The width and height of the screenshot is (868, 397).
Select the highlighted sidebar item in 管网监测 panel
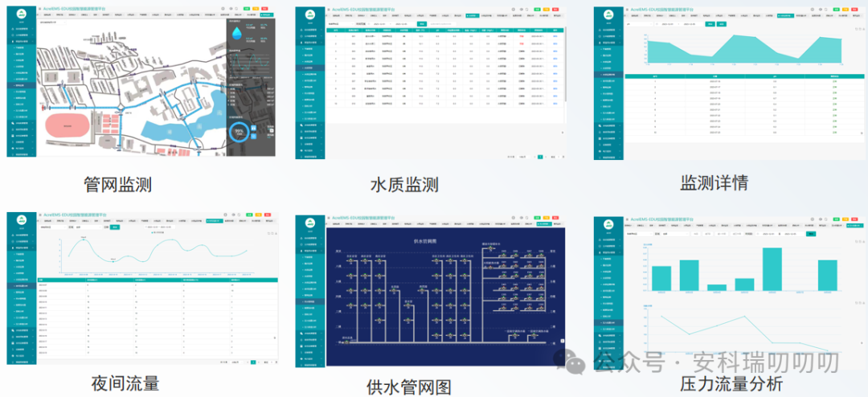click(22, 85)
